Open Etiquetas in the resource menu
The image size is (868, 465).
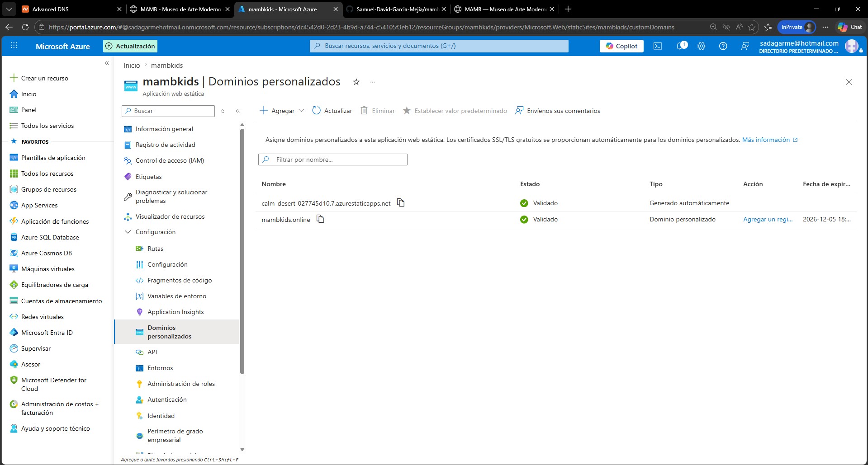148,177
